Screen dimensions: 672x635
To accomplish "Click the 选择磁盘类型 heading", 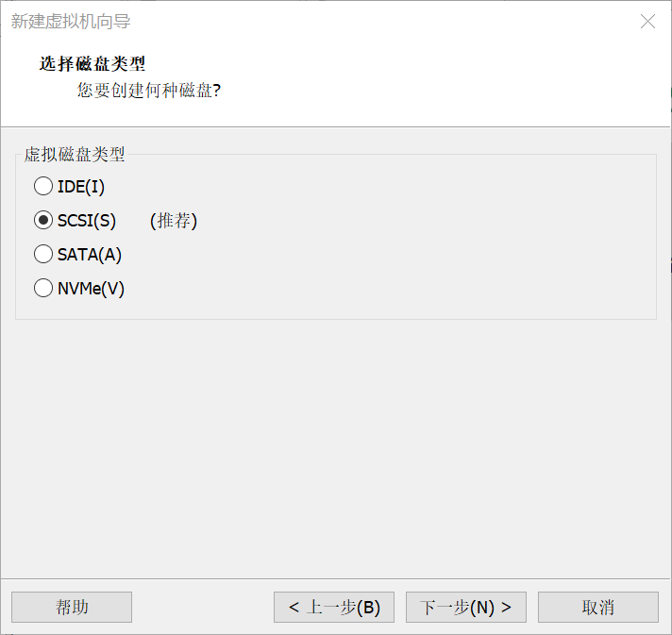I will (92, 64).
